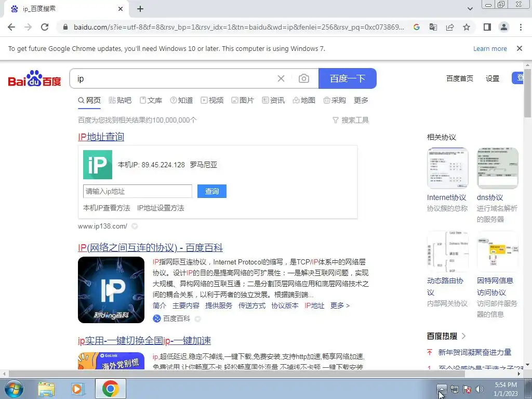Open Learn more about Chrome updates
The width and height of the screenshot is (532, 399).
pyautogui.click(x=490, y=48)
